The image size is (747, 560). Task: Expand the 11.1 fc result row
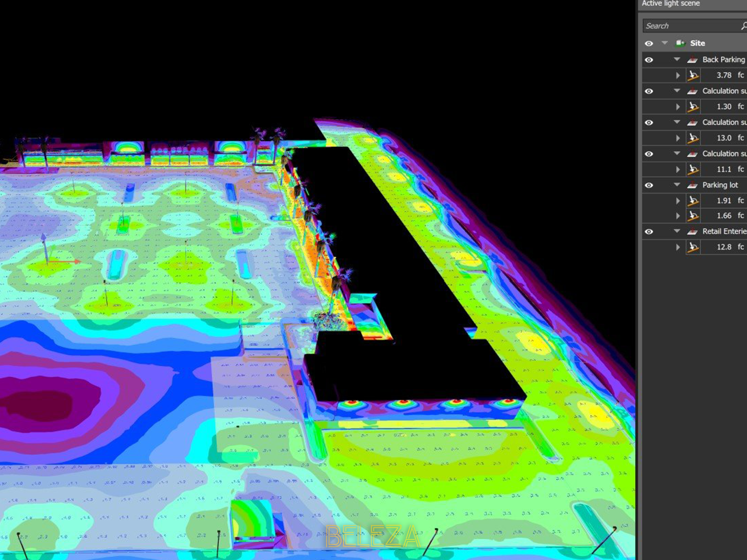tap(678, 170)
